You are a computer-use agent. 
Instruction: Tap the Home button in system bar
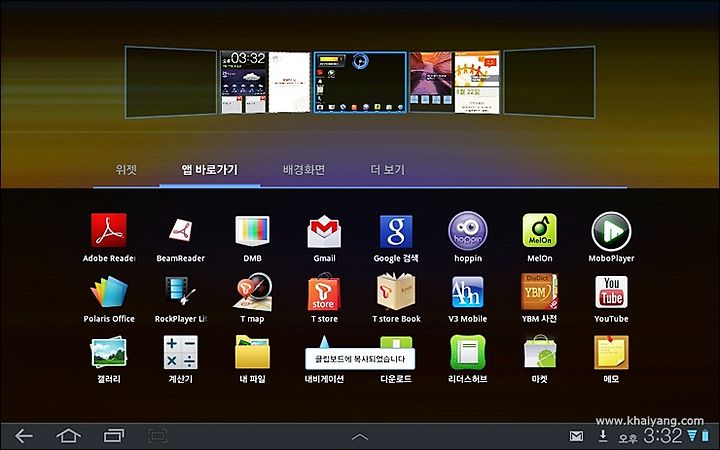[x=68, y=435]
